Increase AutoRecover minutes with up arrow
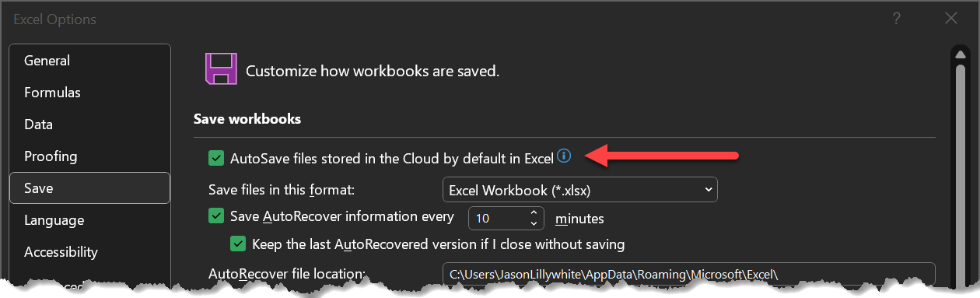This screenshot has height=298, width=980. click(534, 212)
